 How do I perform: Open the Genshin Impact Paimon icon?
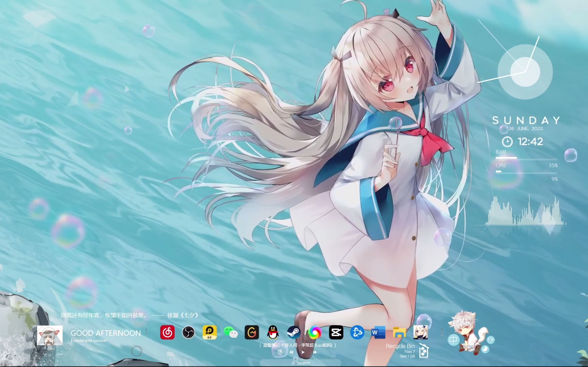[421, 332]
